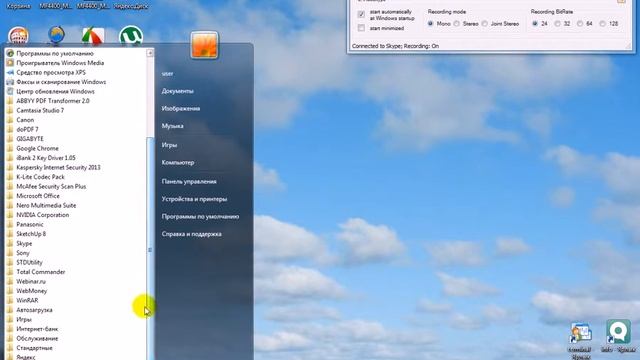Open Справка и поддержка
This screenshot has width=640, height=360.
click(x=191, y=234)
